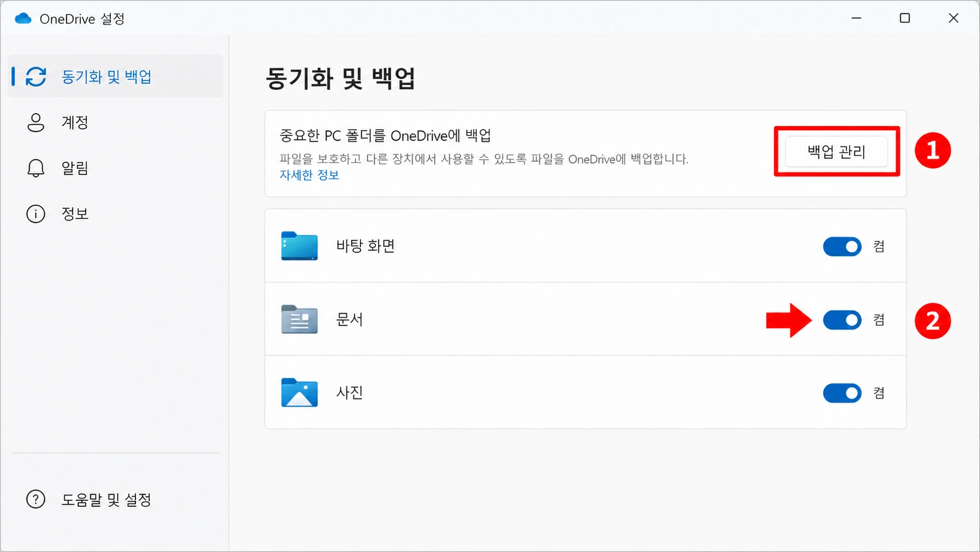Click the 문서 folder label
This screenshot has height=552, width=980.
tap(350, 319)
